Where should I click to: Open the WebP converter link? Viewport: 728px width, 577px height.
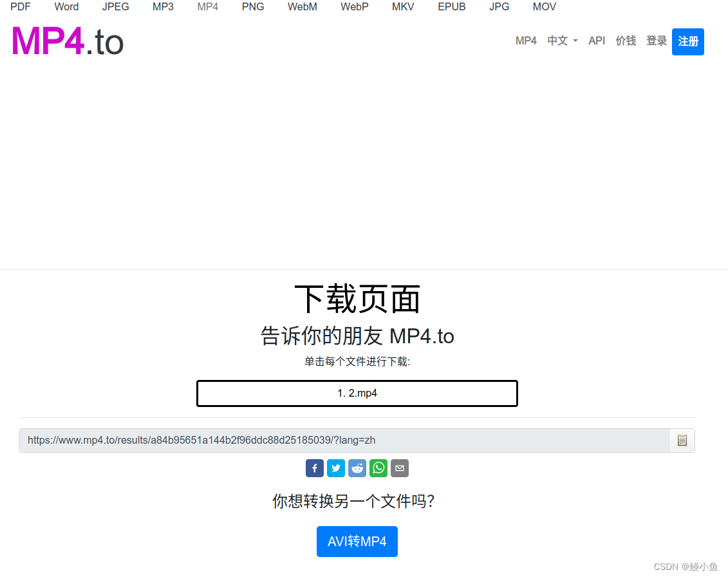354,6
